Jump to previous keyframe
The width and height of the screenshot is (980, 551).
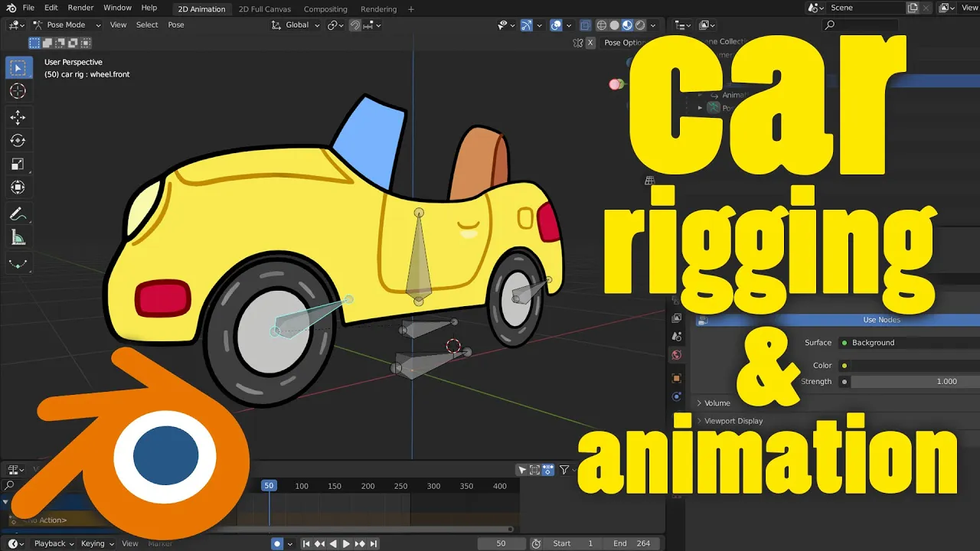tap(320, 543)
